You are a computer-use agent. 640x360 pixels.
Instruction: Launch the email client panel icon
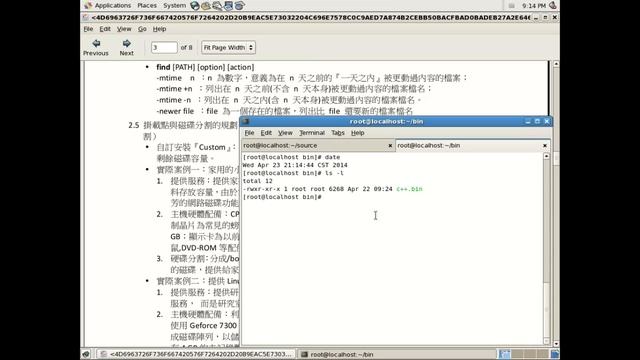[x=206, y=5]
